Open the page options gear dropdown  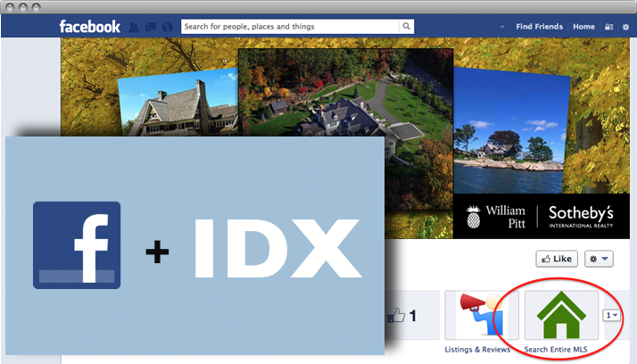pyautogui.click(x=599, y=259)
